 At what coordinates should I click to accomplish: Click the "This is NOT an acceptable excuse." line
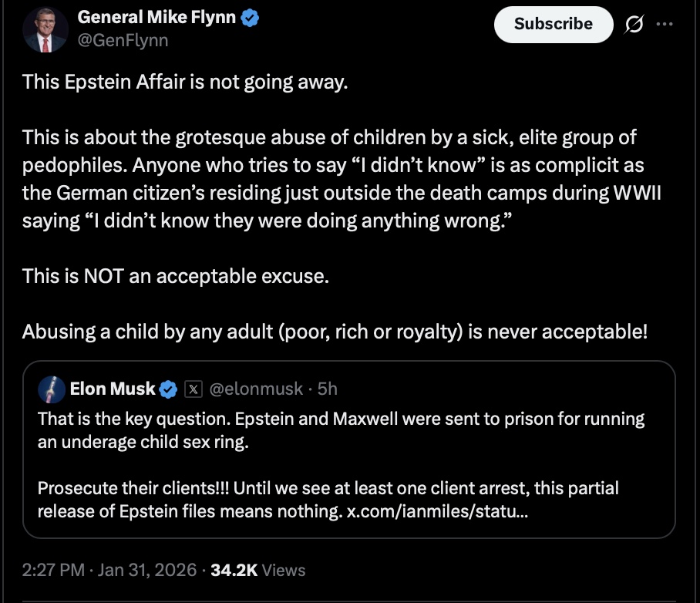175,275
